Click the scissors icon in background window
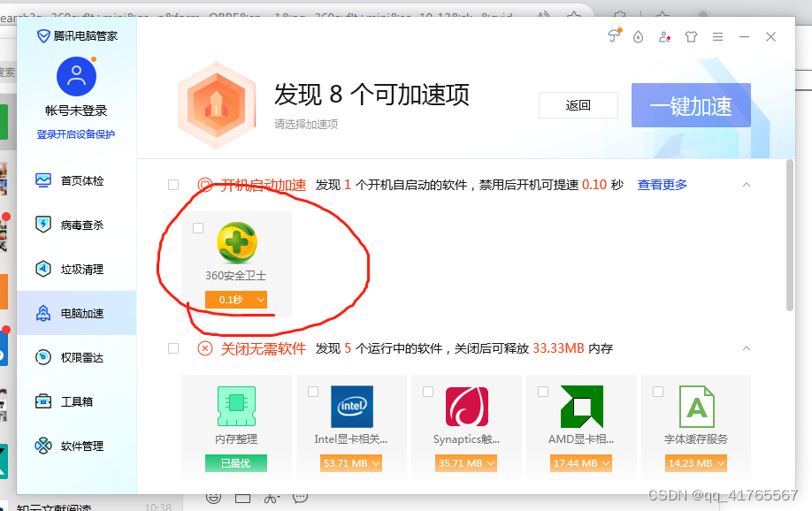The image size is (812, 511). [272, 498]
